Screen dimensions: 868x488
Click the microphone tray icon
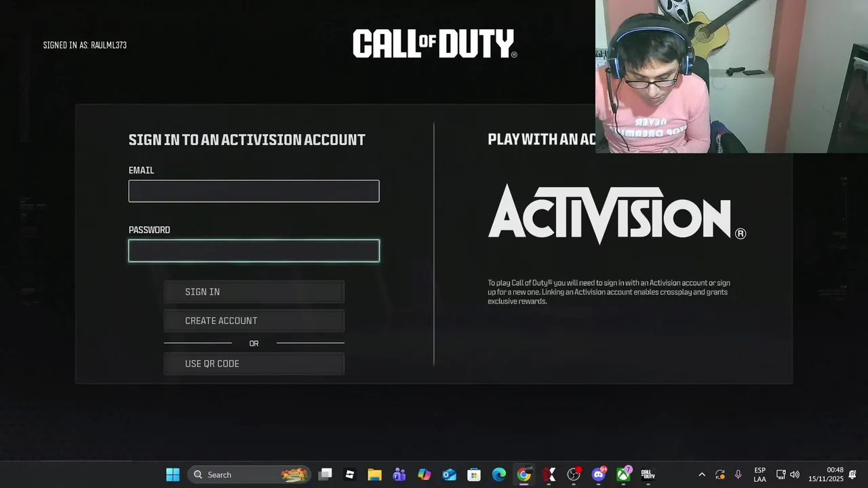pyautogui.click(x=738, y=474)
